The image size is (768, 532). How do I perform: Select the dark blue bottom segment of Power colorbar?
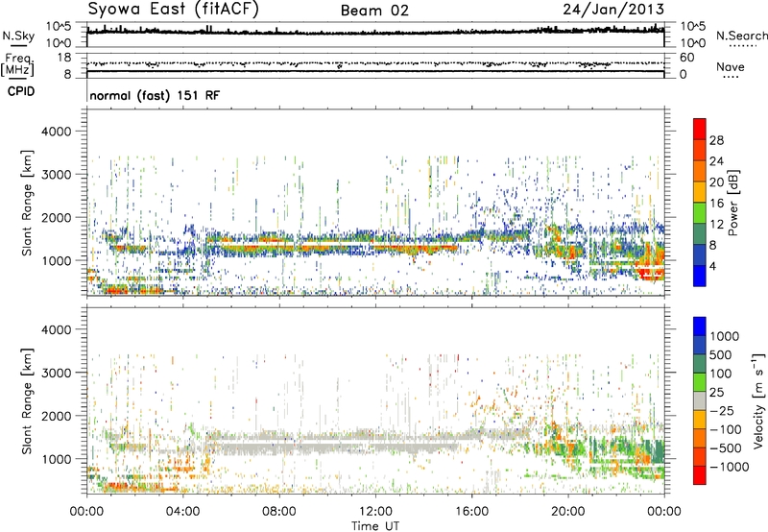[700, 276]
